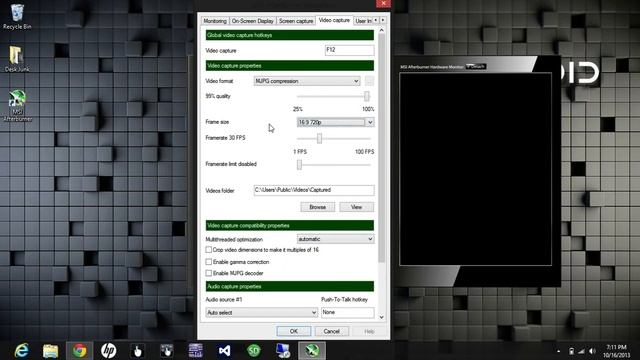Open the HP app in the taskbar

109,351
